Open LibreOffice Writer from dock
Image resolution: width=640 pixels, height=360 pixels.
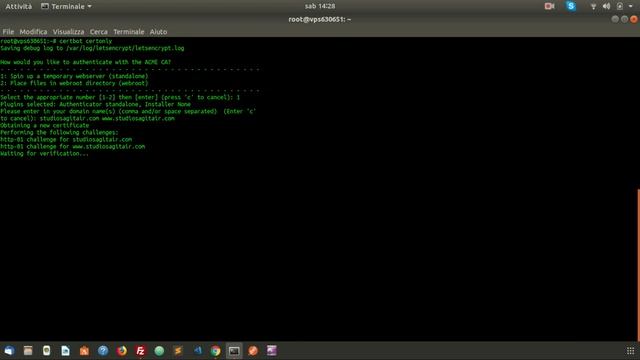point(65,351)
